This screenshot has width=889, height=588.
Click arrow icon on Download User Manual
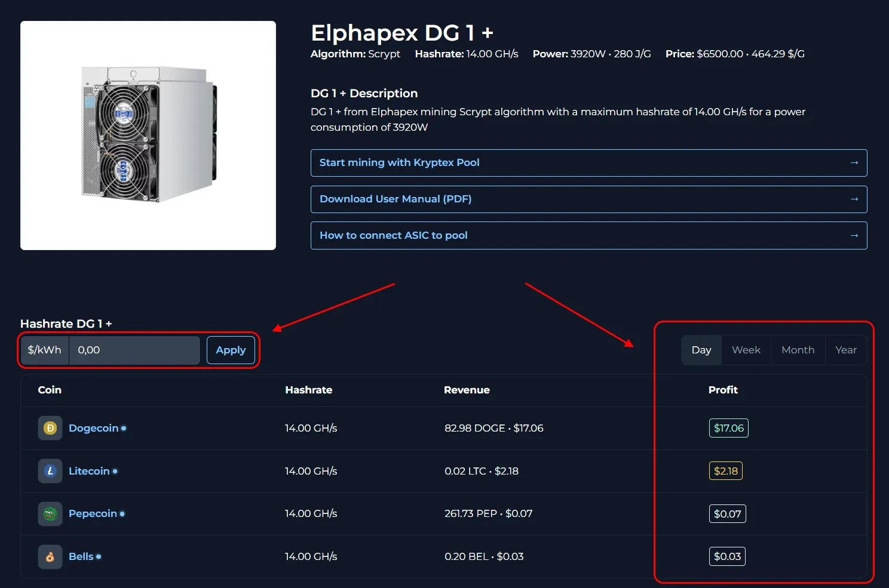854,199
